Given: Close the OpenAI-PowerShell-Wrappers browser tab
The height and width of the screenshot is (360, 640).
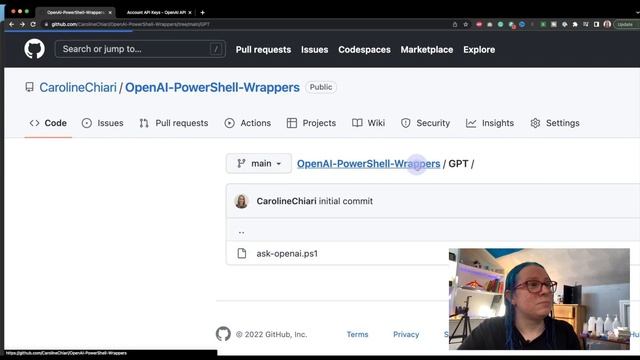Looking at the screenshot, I should (x=110, y=13).
